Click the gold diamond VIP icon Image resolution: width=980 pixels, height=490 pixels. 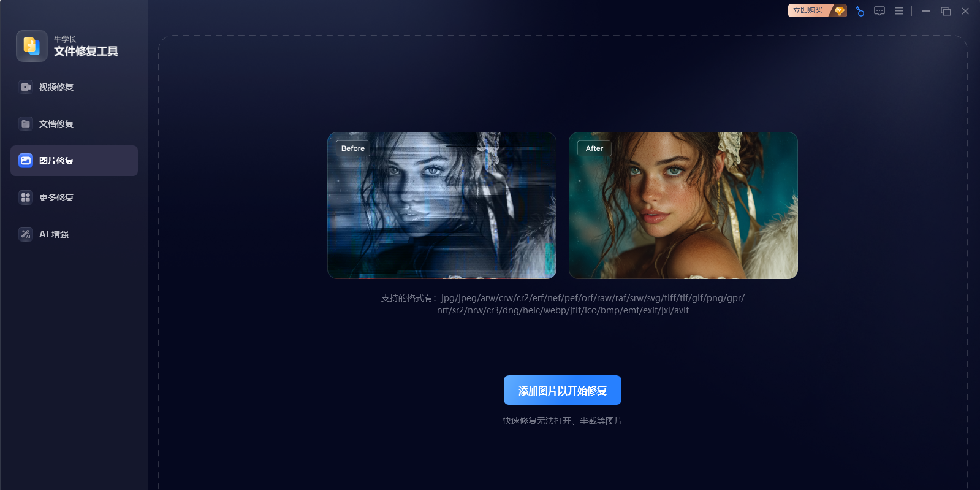[x=840, y=10]
